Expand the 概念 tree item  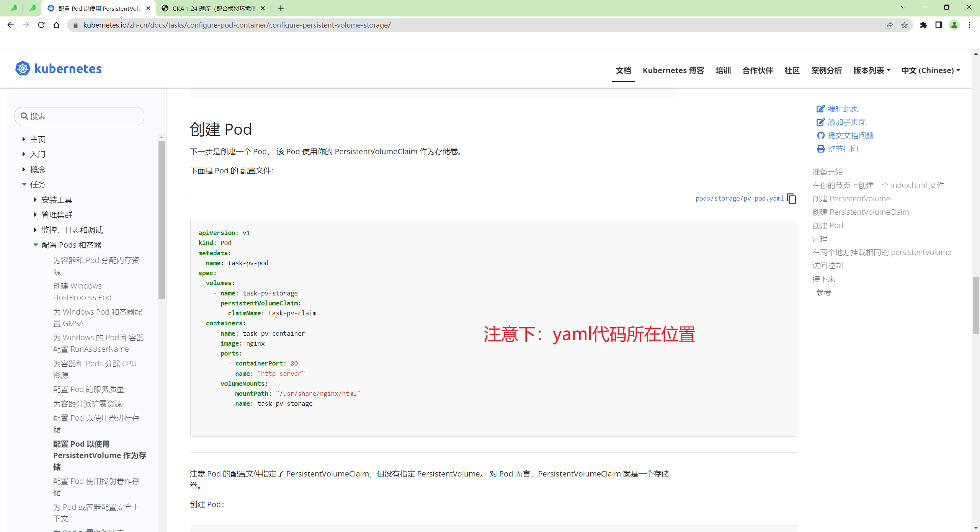(x=24, y=170)
